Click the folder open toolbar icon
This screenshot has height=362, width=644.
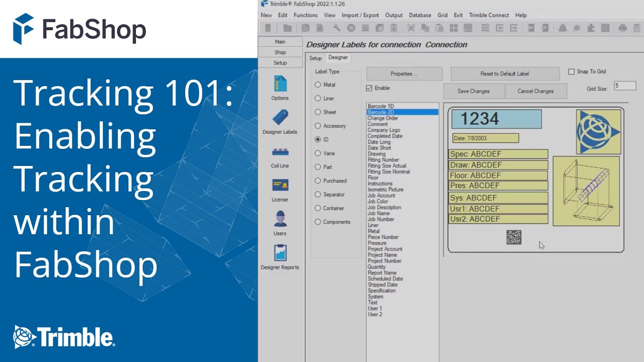[x=287, y=28]
